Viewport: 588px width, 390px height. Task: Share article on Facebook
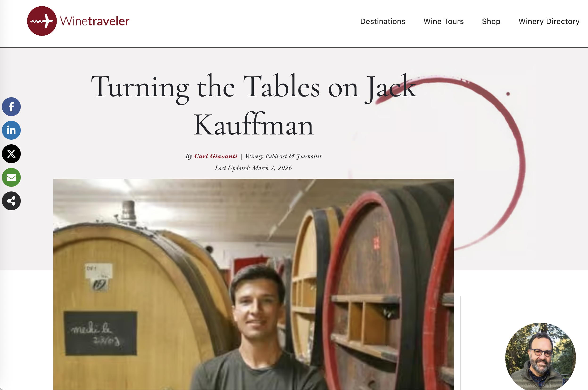(11, 107)
